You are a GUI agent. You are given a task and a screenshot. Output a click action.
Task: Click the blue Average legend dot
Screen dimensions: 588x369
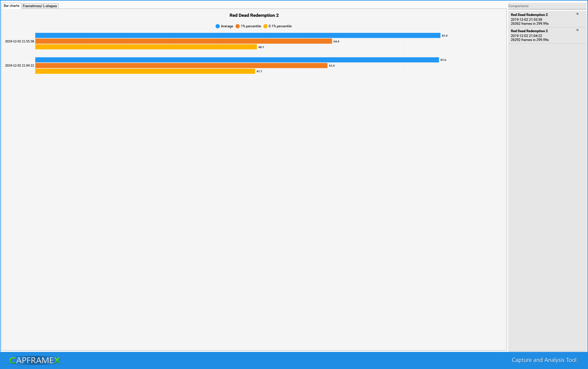pos(217,26)
